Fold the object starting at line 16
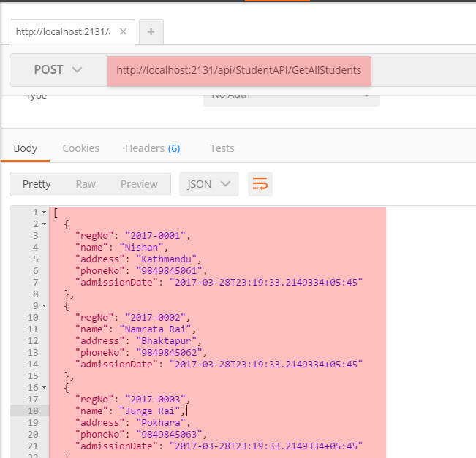The height and width of the screenshot is (458, 476). [44, 388]
